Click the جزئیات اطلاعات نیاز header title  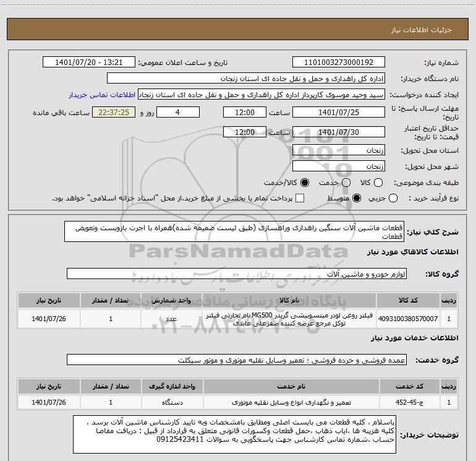click(x=422, y=30)
